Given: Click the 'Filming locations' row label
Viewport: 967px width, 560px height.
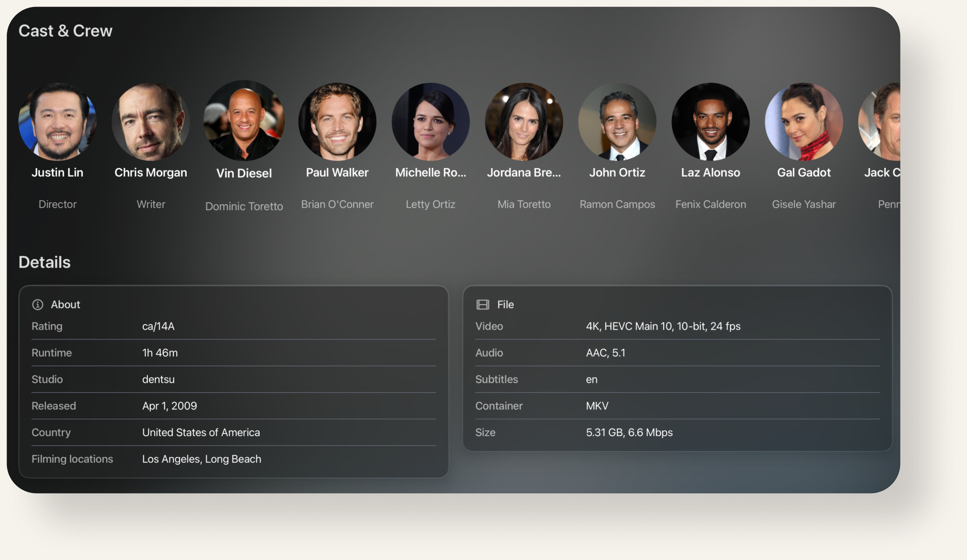Looking at the screenshot, I should click(x=72, y=459).
